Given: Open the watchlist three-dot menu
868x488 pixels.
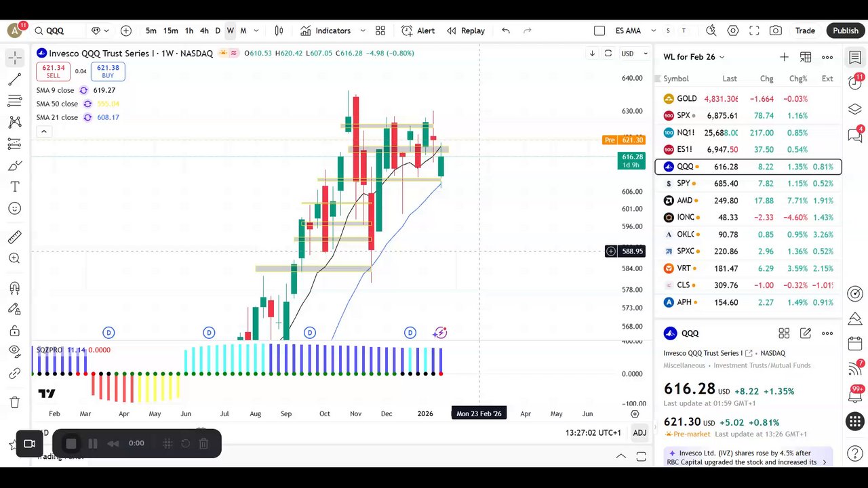Looking at the screenshot, I should pyautogui.click(x=827, y=57).
